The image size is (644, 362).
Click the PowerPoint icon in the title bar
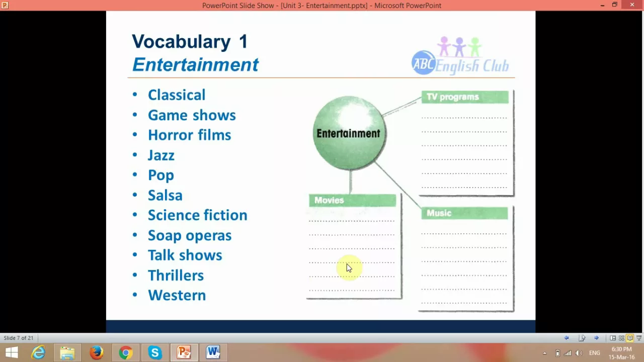pyautogui.click(x=5, y=5)
